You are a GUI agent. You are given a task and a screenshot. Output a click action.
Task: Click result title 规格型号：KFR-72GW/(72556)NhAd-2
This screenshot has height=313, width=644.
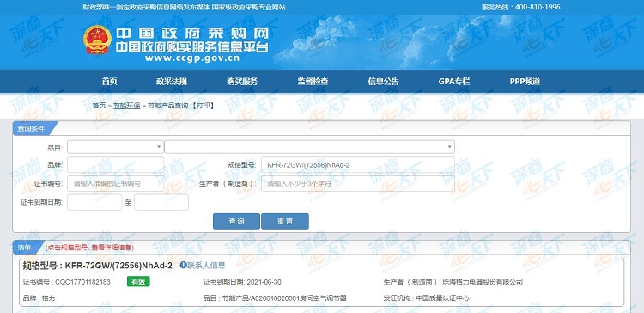[98, 266]
